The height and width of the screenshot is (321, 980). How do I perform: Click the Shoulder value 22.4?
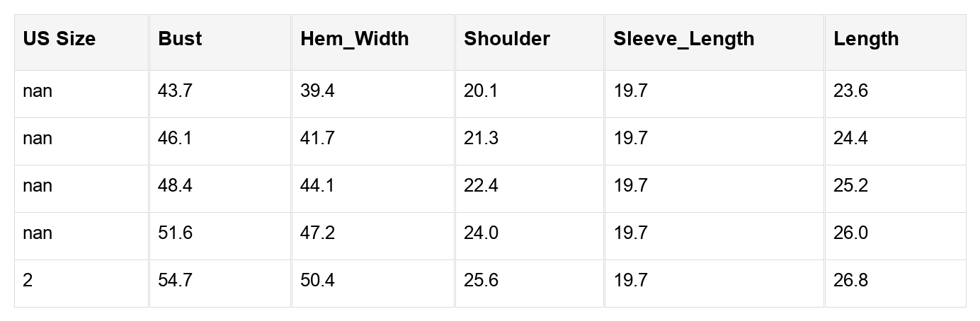[x=481, y=186]
